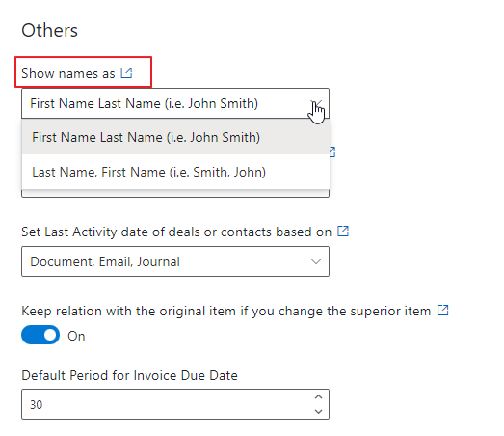Click the Default Period for Invoice Due Date label
This screenshot has height=436, width=504.
click(129, 375)
